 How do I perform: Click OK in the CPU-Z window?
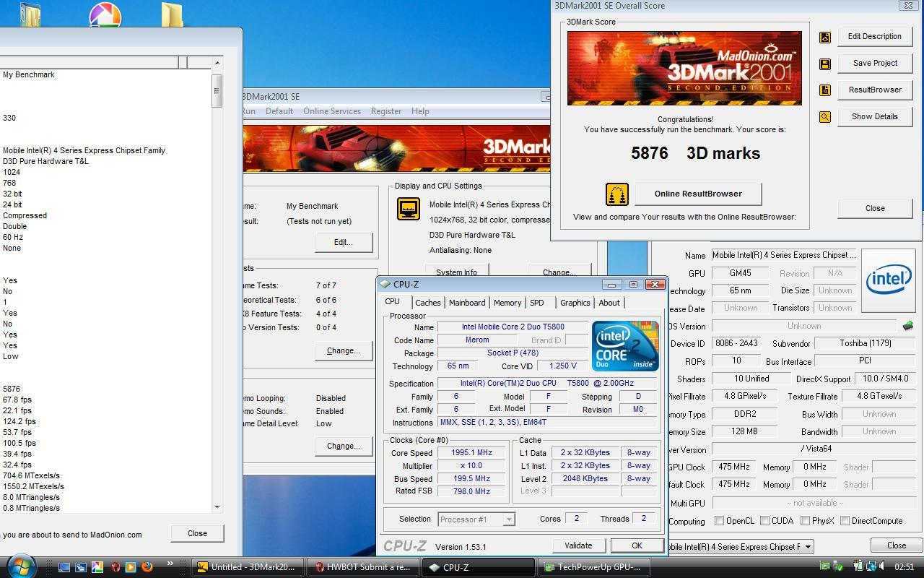pos(637,545)
